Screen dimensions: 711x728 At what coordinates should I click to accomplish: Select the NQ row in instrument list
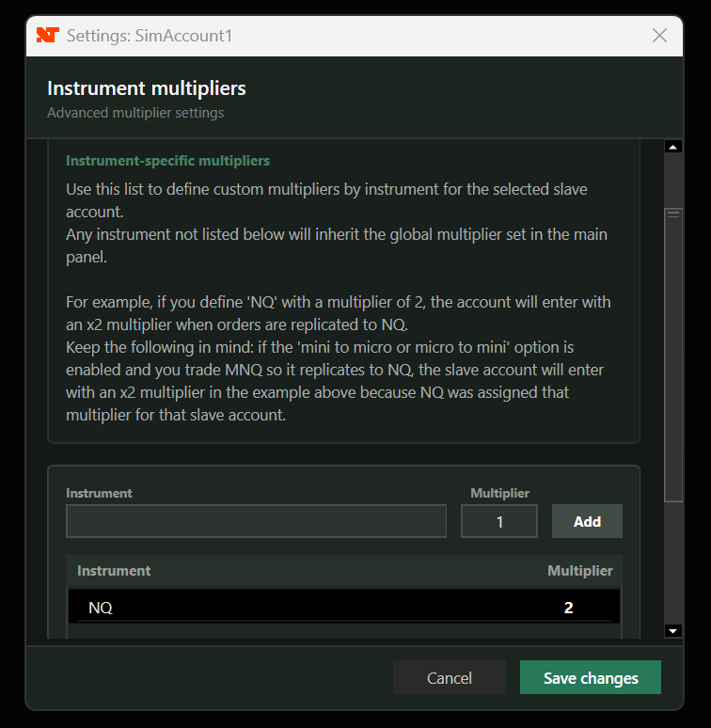(344, 607)
